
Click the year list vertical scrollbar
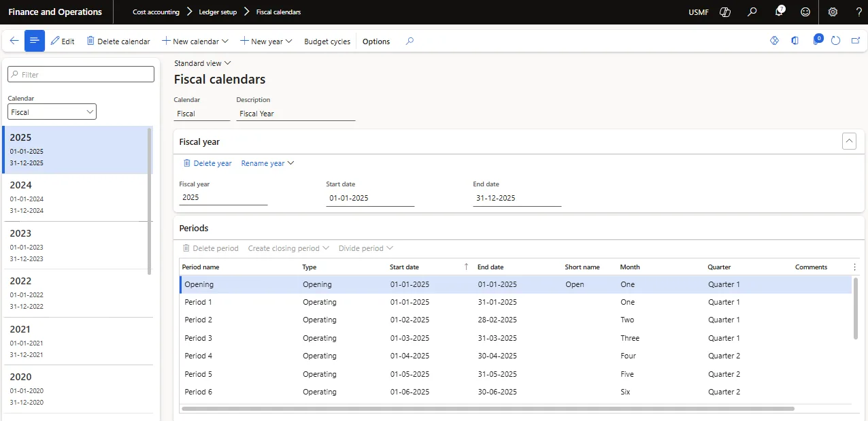(150, 201)
